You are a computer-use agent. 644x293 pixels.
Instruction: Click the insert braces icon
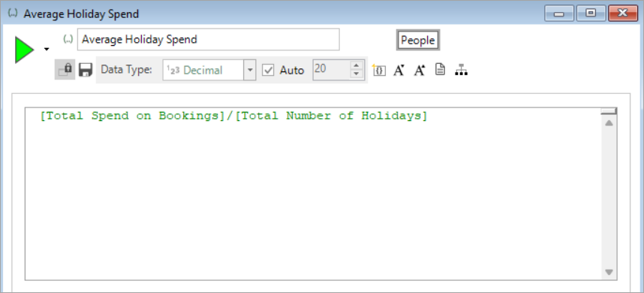[x=379, y=70]
